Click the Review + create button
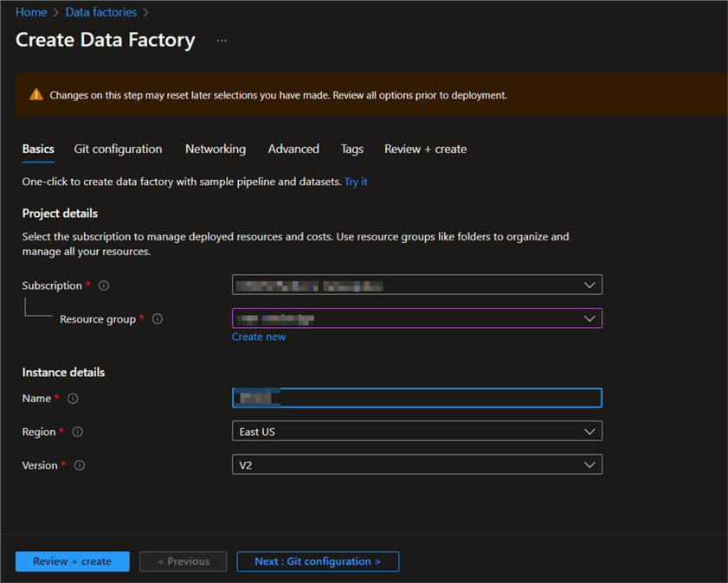The width and height of the screenshot is (728, 583). (x=73, y=561)
